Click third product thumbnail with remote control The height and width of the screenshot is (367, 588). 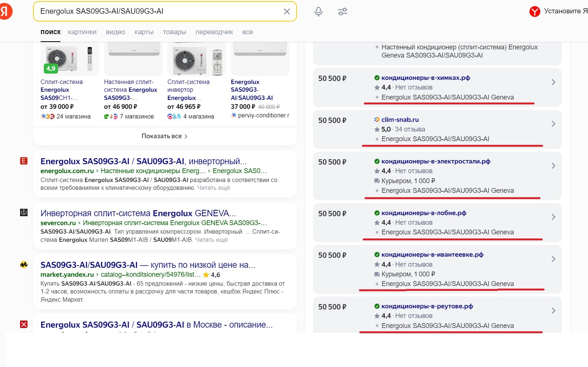click(x=197, y=59)
